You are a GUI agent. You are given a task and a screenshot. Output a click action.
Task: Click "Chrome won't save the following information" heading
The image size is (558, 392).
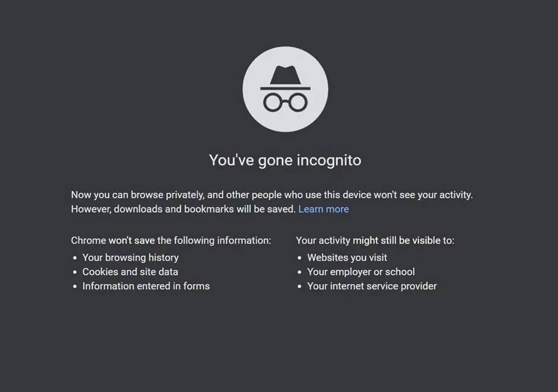[x=171, y=241]
